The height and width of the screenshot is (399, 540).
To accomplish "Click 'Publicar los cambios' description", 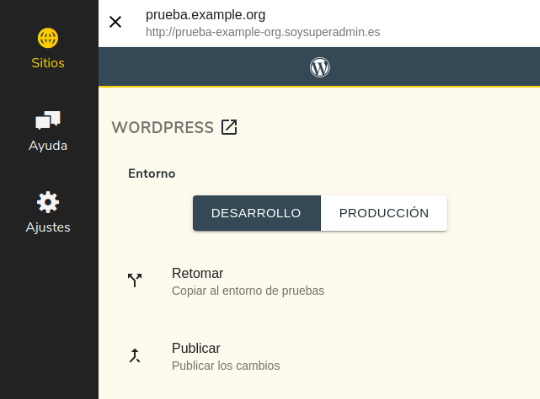I will click(x=226, y=366).
